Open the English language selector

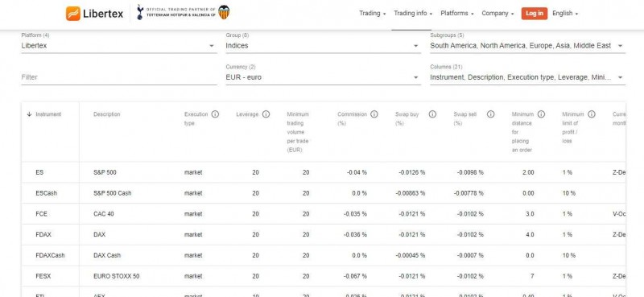(565, 13)
